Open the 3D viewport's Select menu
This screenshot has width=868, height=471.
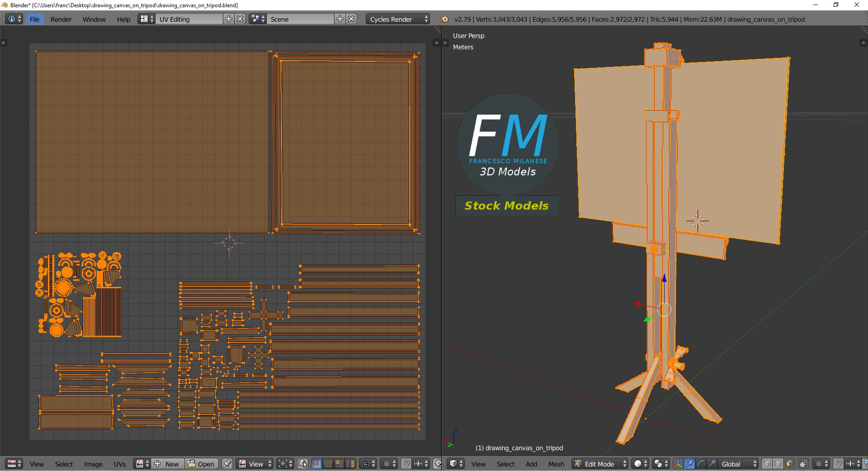(505, 464)
